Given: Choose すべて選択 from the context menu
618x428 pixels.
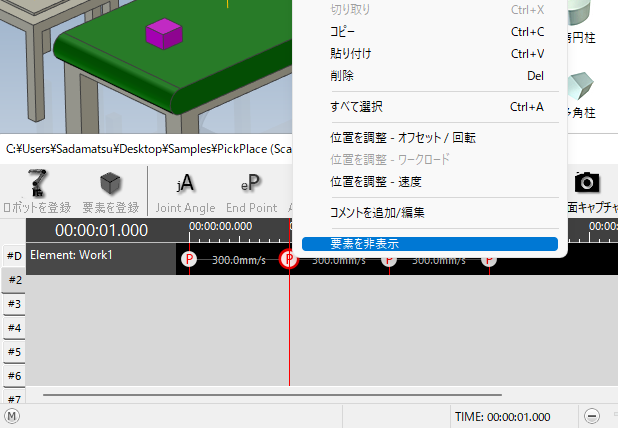Looking at the screenshot, I should click(430, 107).
